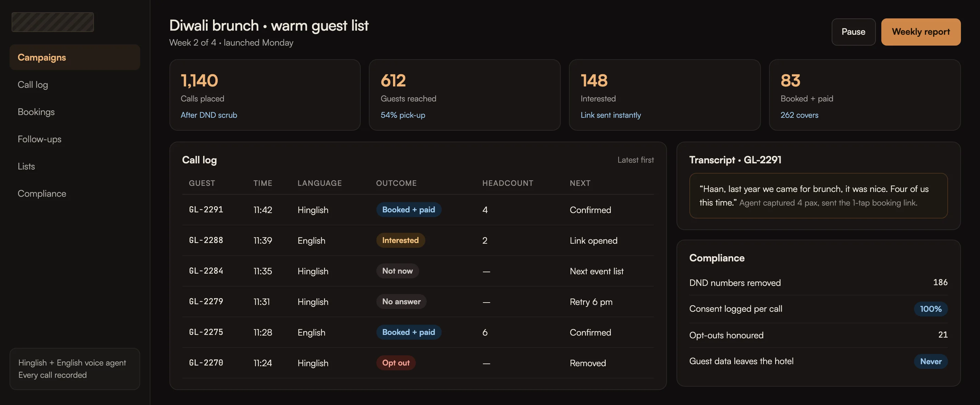Click 'Retry 6 pm' next action
Screen dimensions: 980x405
pos(591,302)
